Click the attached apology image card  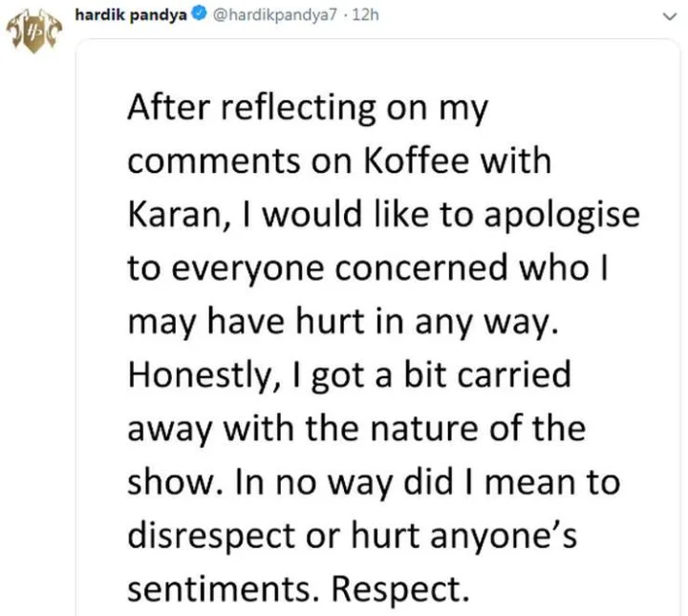point(377,327)
